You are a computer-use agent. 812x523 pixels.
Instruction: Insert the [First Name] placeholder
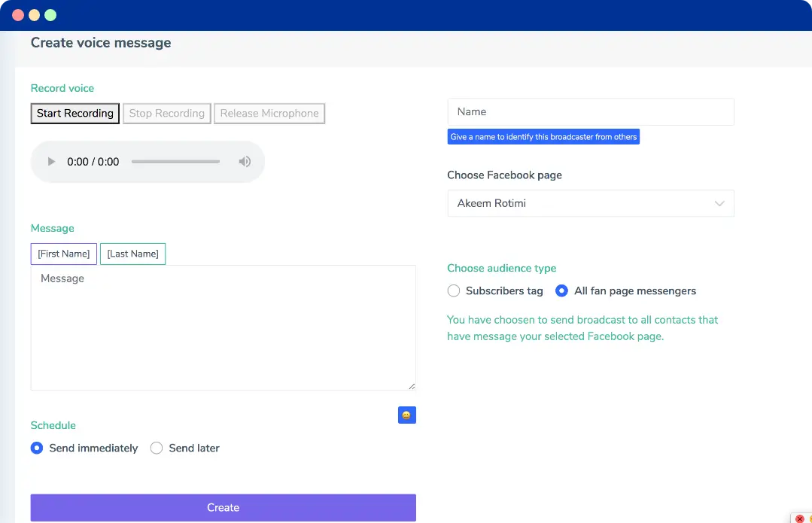point(64,254)
